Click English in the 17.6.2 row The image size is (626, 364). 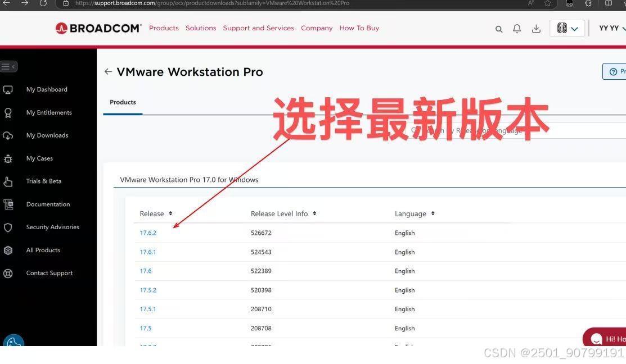pos(405,233)
